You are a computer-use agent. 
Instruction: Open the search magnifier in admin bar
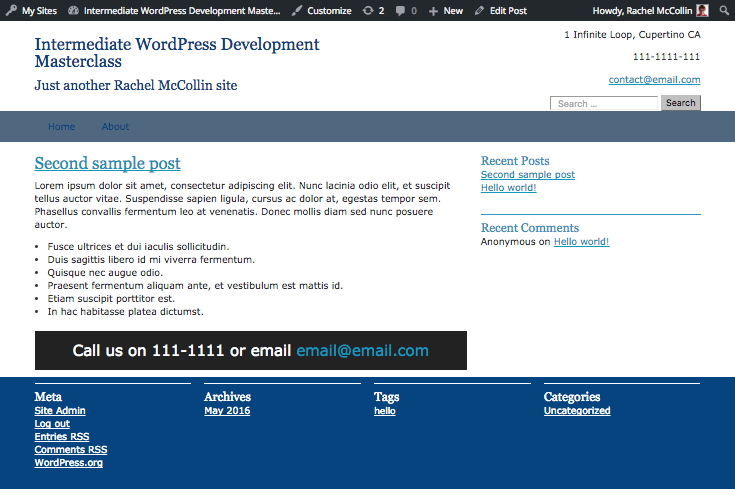[x=724, y=10]
